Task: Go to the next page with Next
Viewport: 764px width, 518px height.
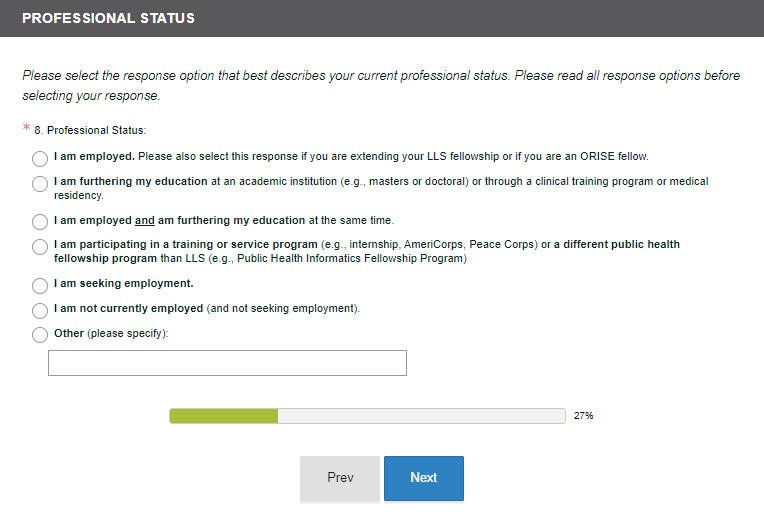Action: [423, 478]
